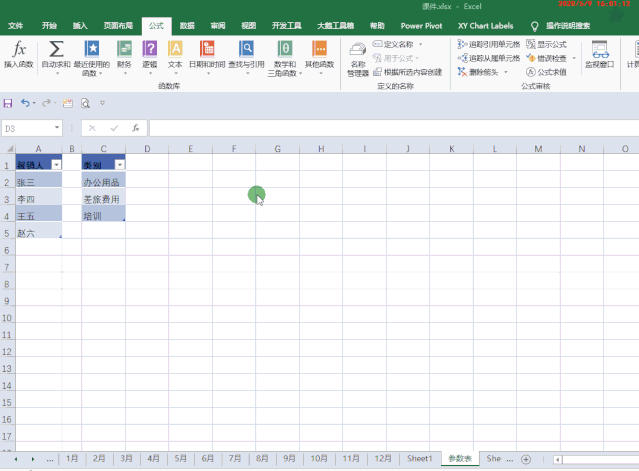This screenshot has height=471, width=639.
Task: Click Remove Arrows button
Action: (x=478, y=72)
